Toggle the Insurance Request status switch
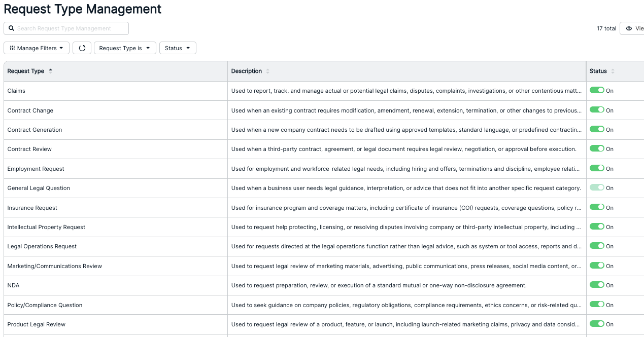Image resolution: width=644 pixels, height=337 pixels. pos(597,207)
